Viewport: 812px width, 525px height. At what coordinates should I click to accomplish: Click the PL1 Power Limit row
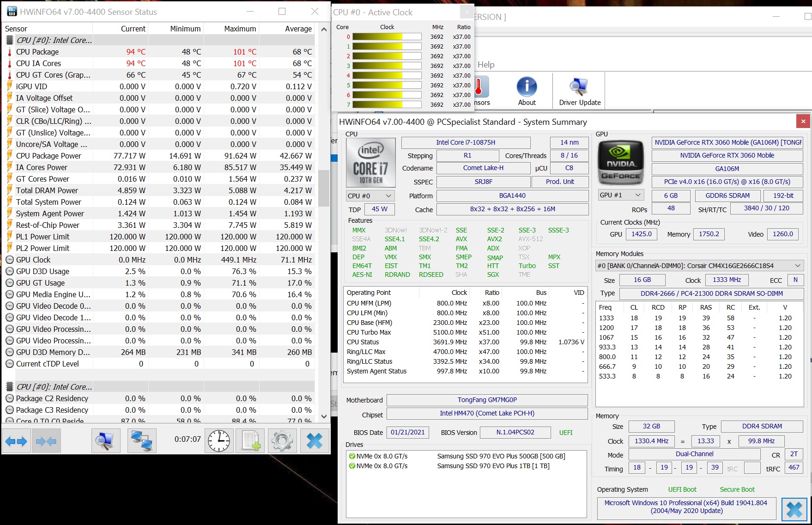point(158,237)
